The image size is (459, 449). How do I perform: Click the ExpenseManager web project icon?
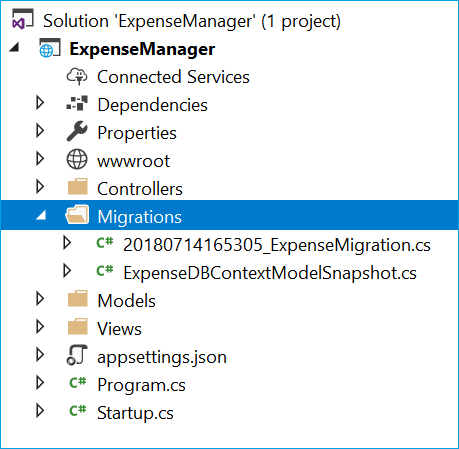tap(50, 48)
